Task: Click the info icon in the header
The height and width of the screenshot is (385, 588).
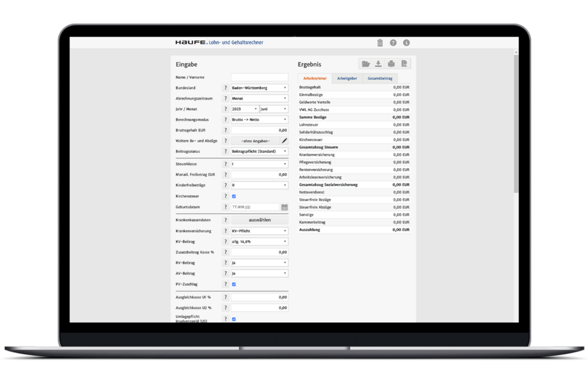Action: (x=407, y=43)
